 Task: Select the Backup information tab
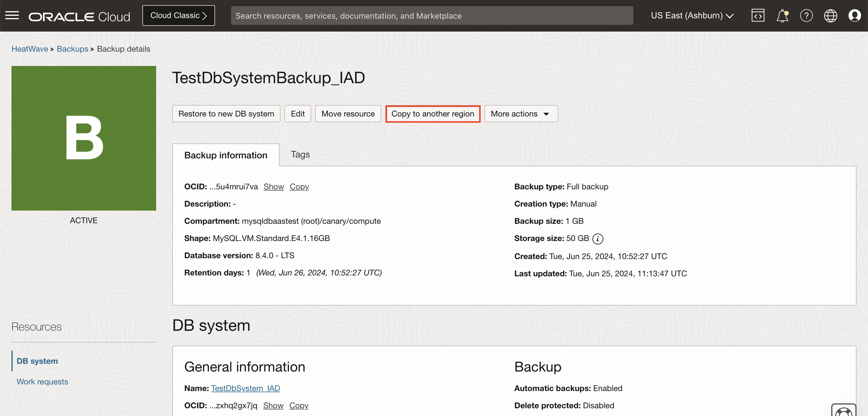[225, 155]
